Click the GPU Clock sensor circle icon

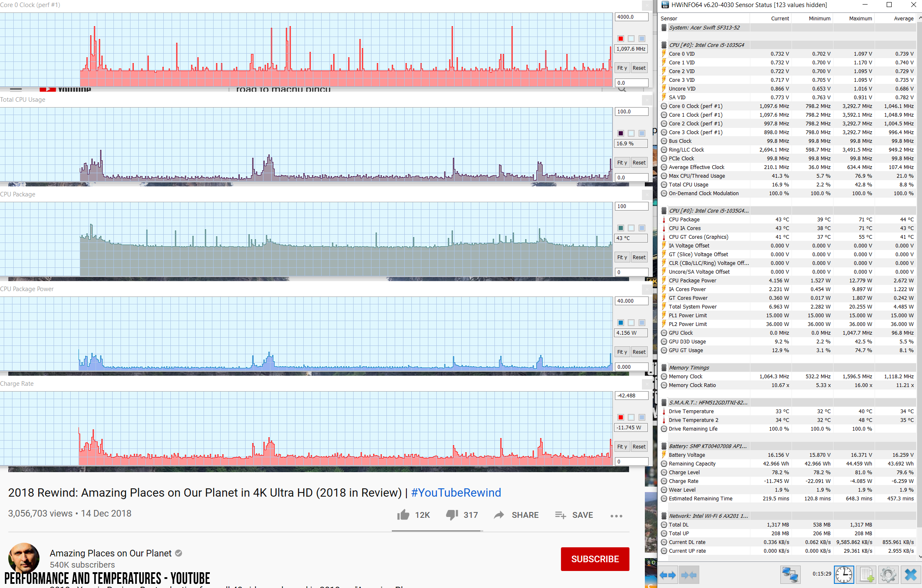664,333
